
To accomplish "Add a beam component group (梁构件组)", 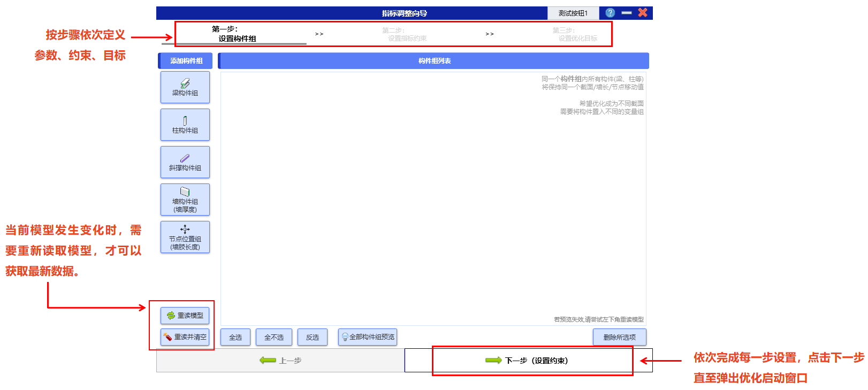I will (x=185, y=87).
